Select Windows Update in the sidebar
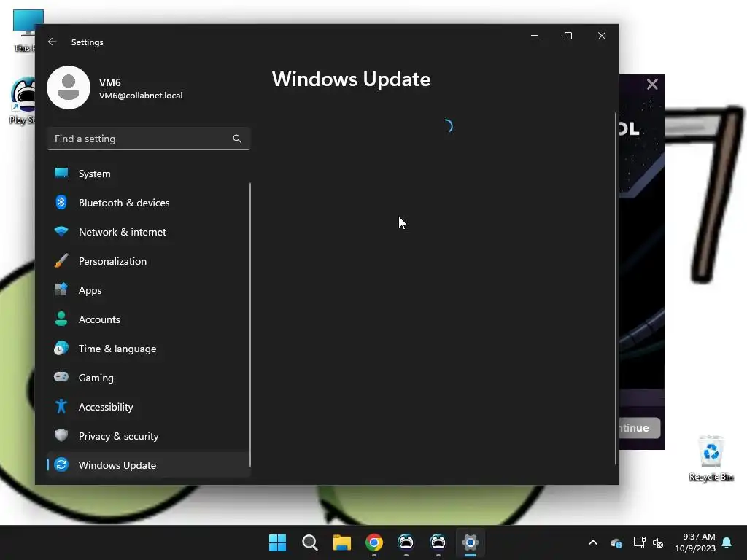747x560 pixels. (148, 465)
